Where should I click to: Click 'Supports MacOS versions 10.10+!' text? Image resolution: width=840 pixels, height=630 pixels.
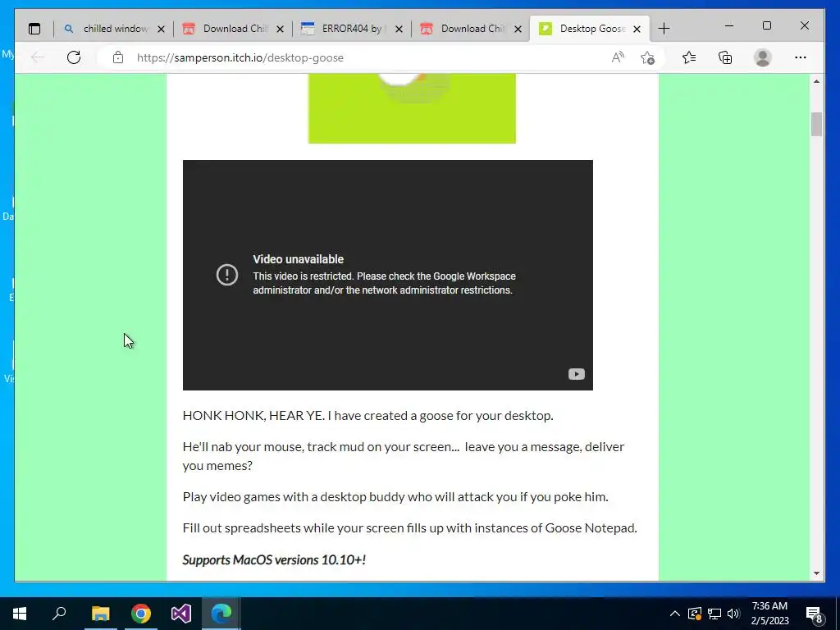274,559
